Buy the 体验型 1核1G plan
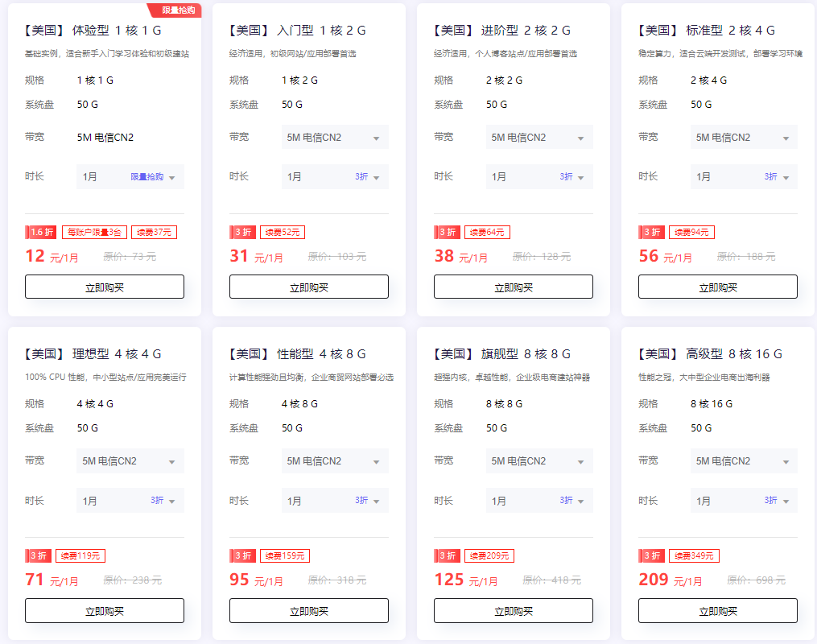This screenshot has width=817, height=644. coord(105,287)
